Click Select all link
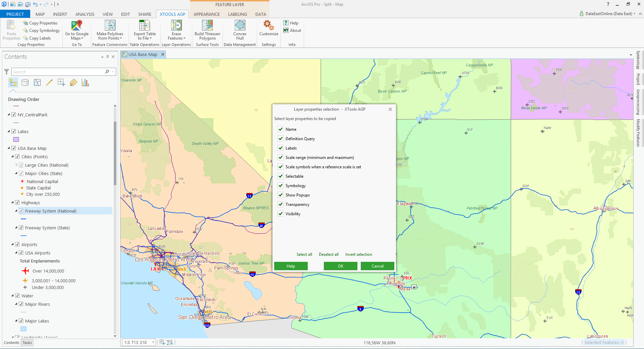Screen dimensions: 644x349 coord(304,254)
